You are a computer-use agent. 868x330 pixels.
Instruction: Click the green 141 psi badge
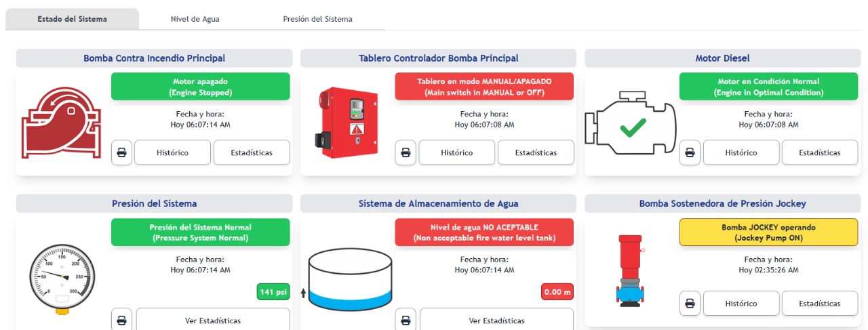click(273, 292)
